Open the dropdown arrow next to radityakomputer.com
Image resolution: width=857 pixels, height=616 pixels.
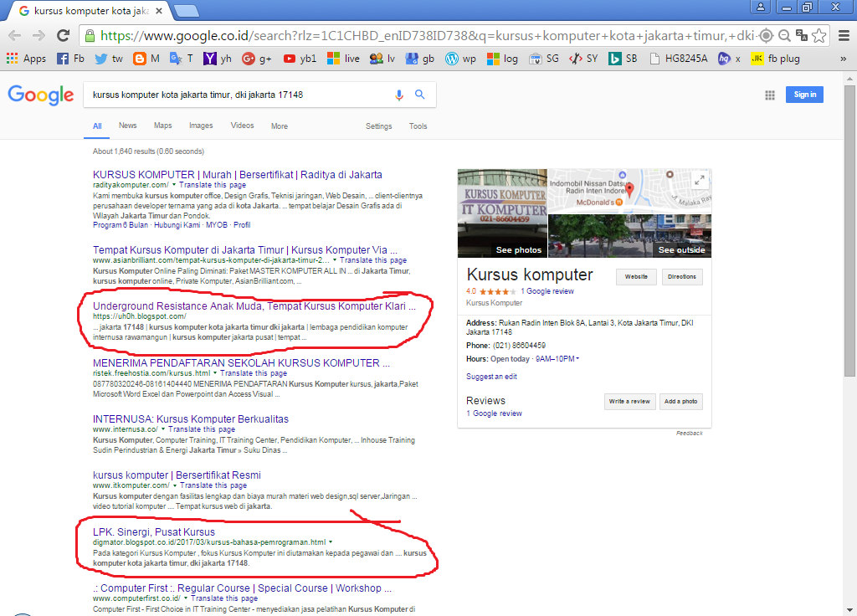pyautogui.click(x=174, y=185)
